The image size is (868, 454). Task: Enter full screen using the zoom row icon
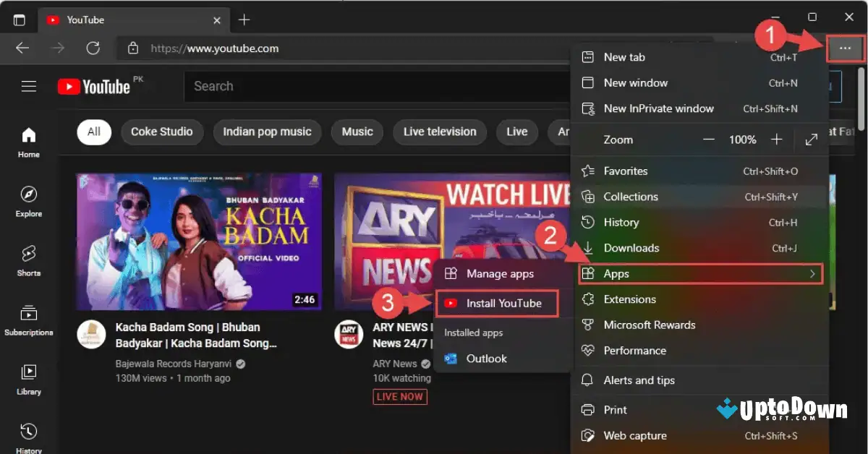[x=811, y=139]
